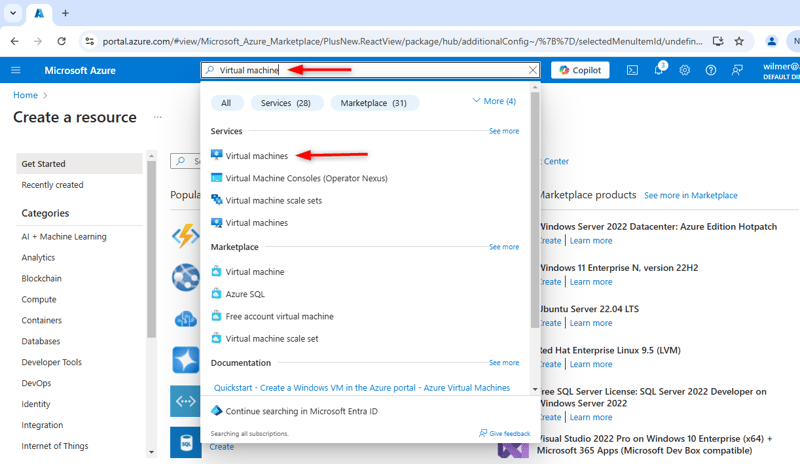800x464 pixels.
Task: Click Learn more for Red Hat Enterprise Linux
Action: (591, 364)
